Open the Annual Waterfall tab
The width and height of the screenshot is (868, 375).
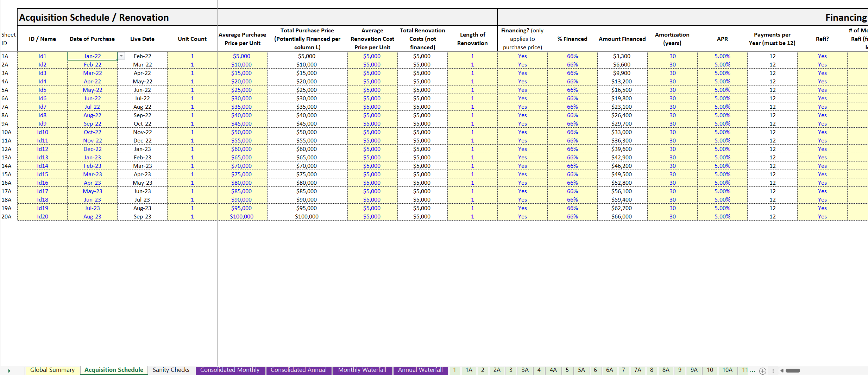coord(420,370)
